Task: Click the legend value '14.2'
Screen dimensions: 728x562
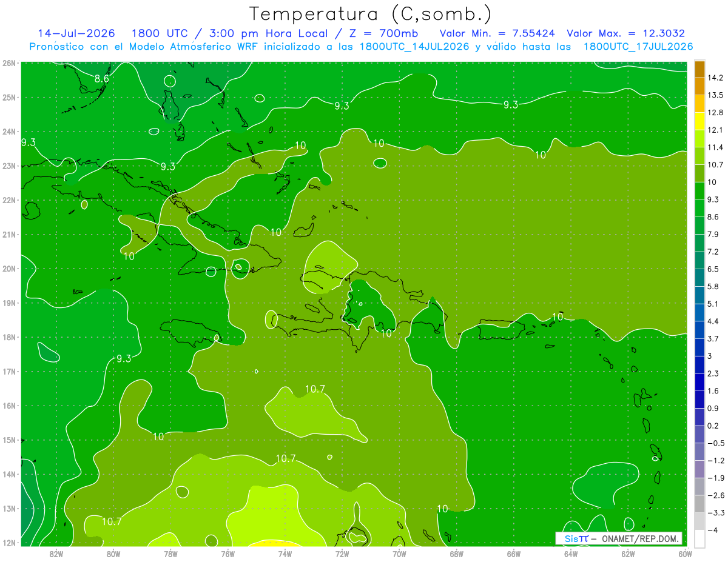Action: coord(715,78)
